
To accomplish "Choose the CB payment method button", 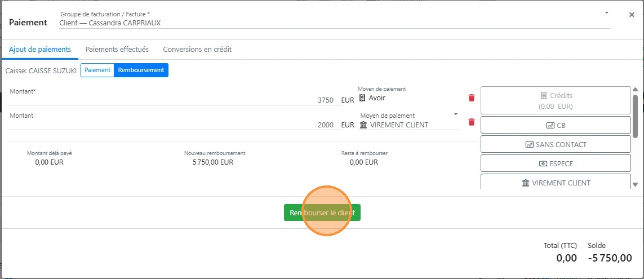I will (x=555, y=125).
